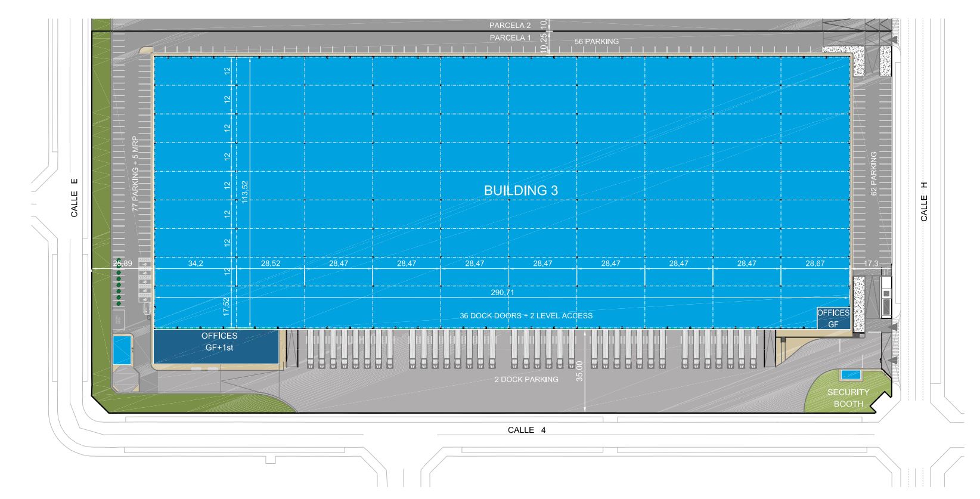Click the 62 PARKING label

[x=873, y=173]
